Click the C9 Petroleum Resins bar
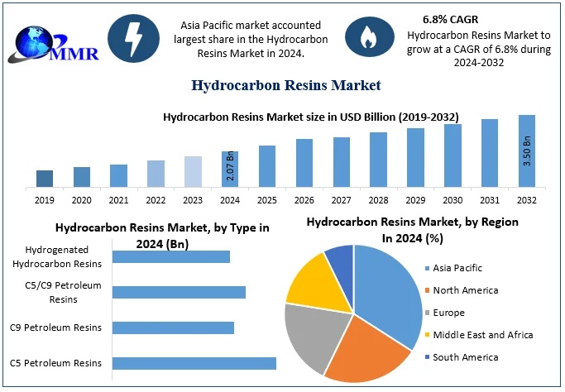565x392 pixels. click(x=174, y=327)
